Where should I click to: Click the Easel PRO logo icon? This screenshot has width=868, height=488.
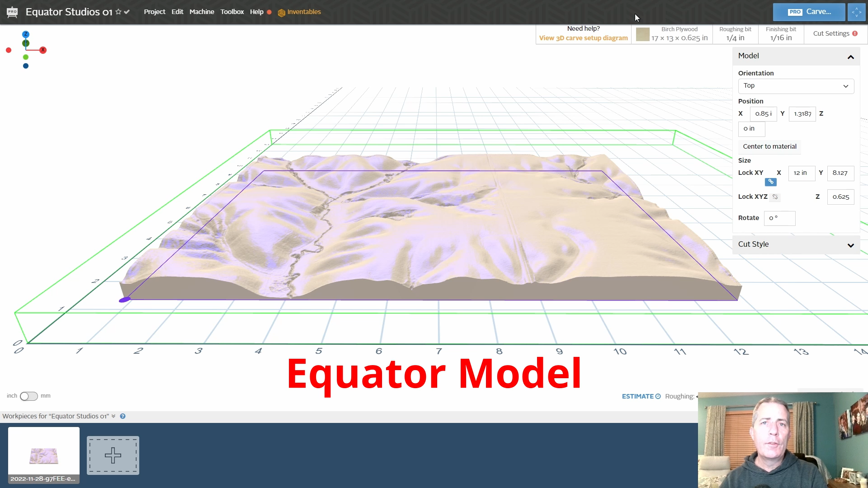(12, 12)
